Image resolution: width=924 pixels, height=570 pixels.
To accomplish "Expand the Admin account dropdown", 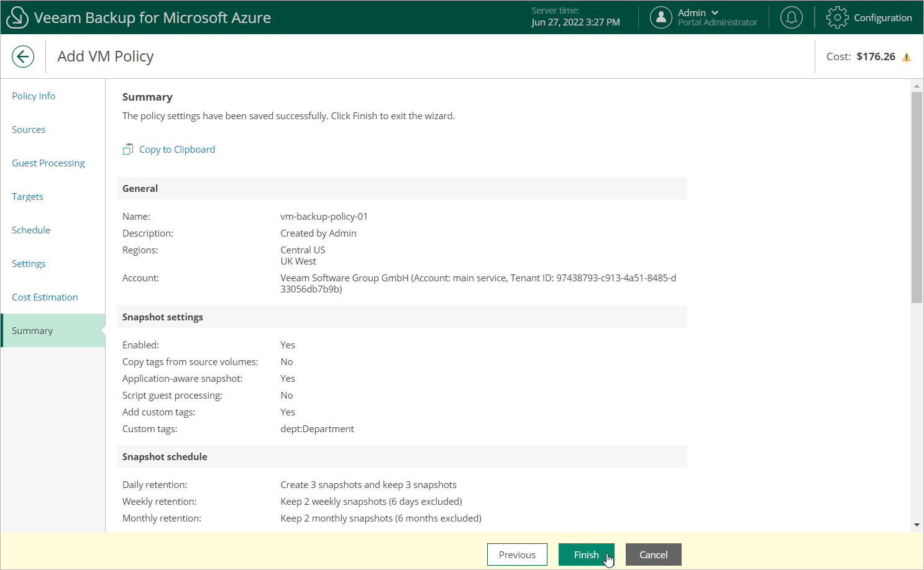I will click(x=715, y=12).
